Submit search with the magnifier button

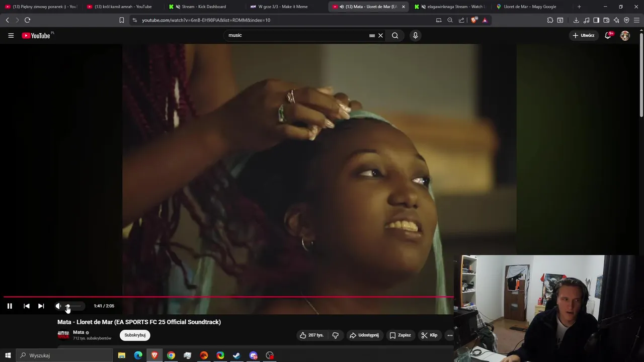click(395, 35)
